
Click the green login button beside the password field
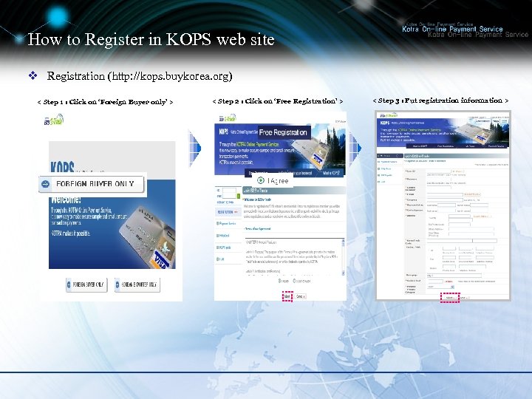tap(239, 196)
